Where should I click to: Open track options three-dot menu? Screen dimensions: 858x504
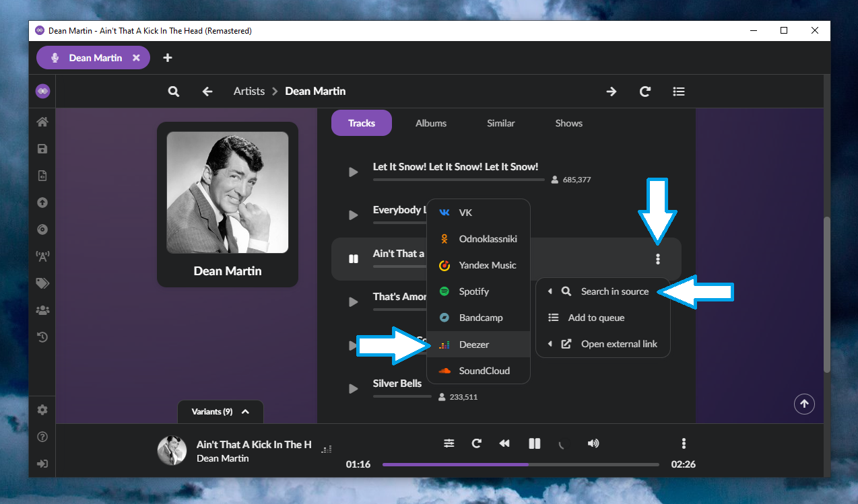tap(658, 259)
